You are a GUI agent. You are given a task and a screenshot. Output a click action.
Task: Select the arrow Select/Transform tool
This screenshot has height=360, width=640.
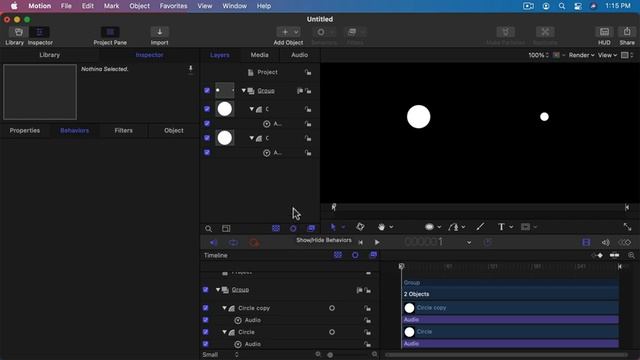333,227
